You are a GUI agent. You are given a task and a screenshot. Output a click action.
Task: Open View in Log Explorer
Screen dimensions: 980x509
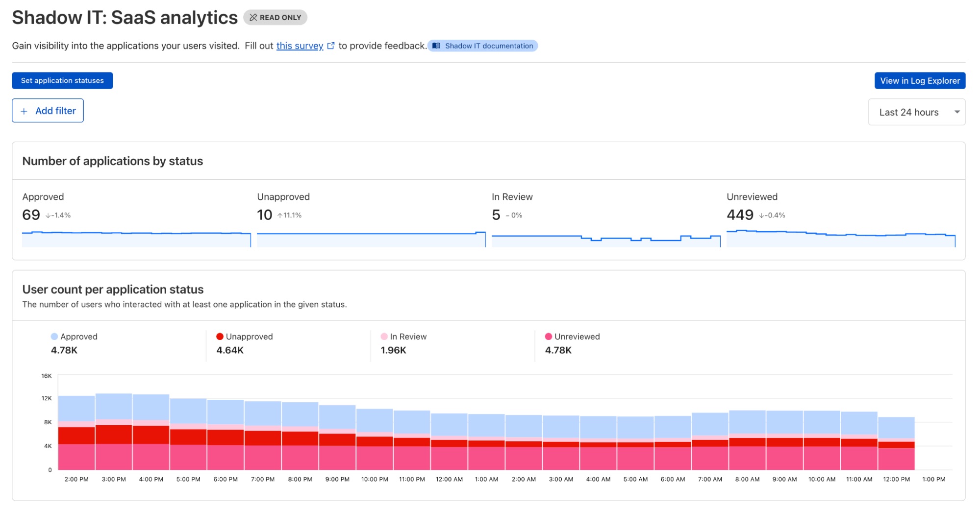tap(920, 81)
